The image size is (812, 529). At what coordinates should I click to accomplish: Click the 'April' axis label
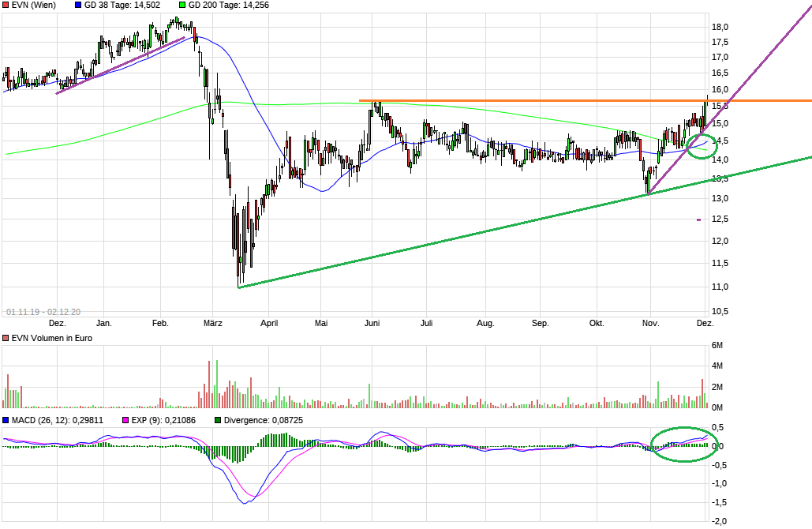[269, 323]
